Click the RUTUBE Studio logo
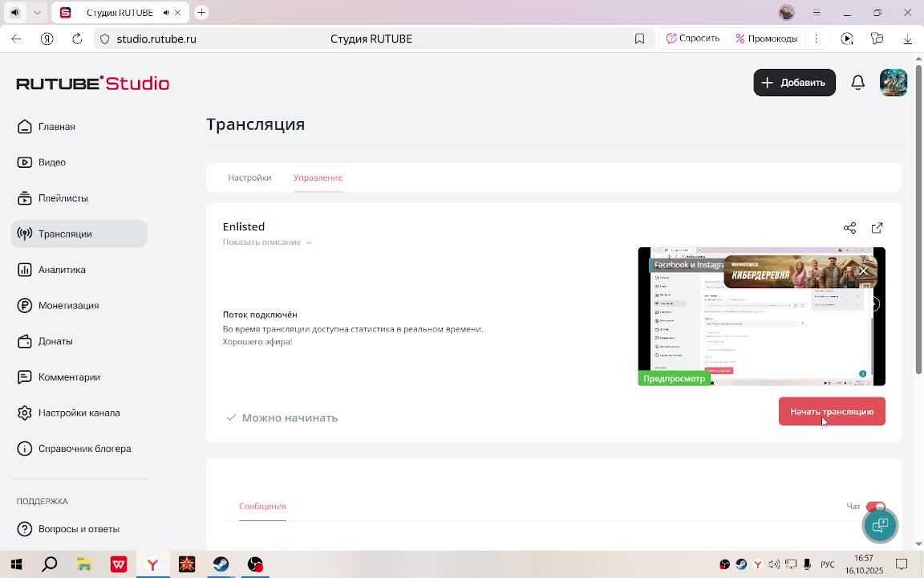 tap(92, 83)
